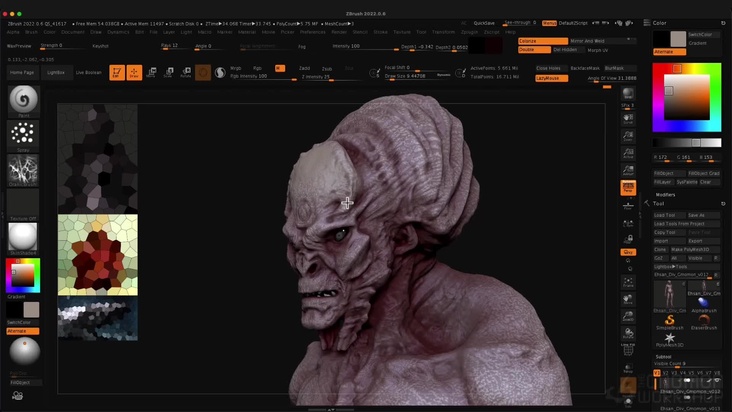Select the SimpleBrush tool icon

[669, 321]
